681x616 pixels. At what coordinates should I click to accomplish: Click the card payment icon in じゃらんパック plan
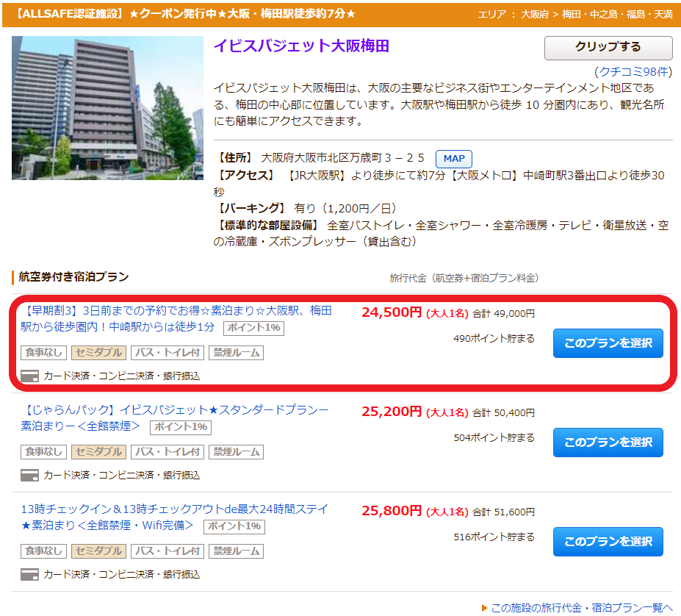coord(29,475)
